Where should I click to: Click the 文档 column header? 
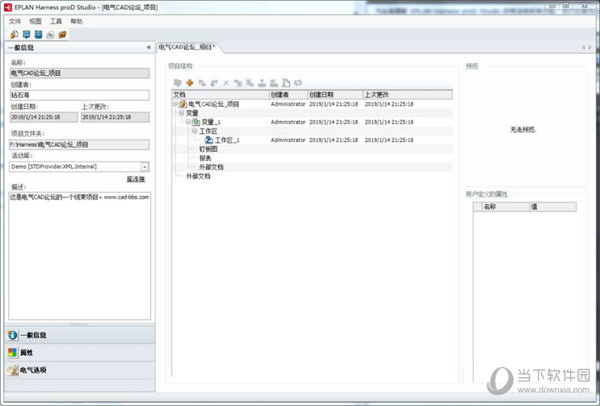click(x=221, y=95)
